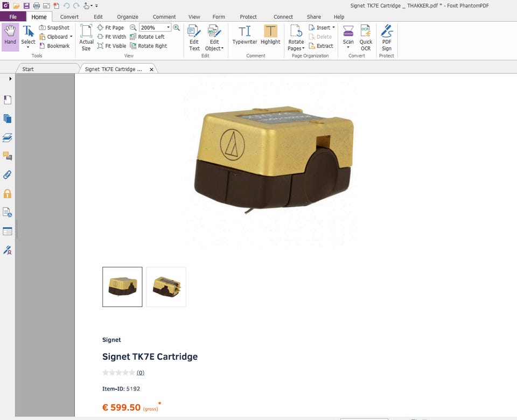Click the zoom in magnifier
The image size is (517, 420).
point(177,27)
